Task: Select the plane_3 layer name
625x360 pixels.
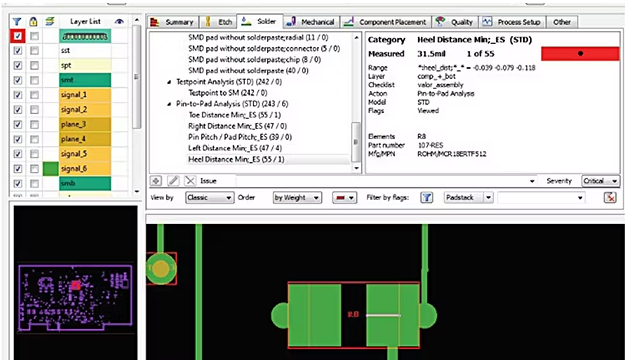Action: point(73,124)
